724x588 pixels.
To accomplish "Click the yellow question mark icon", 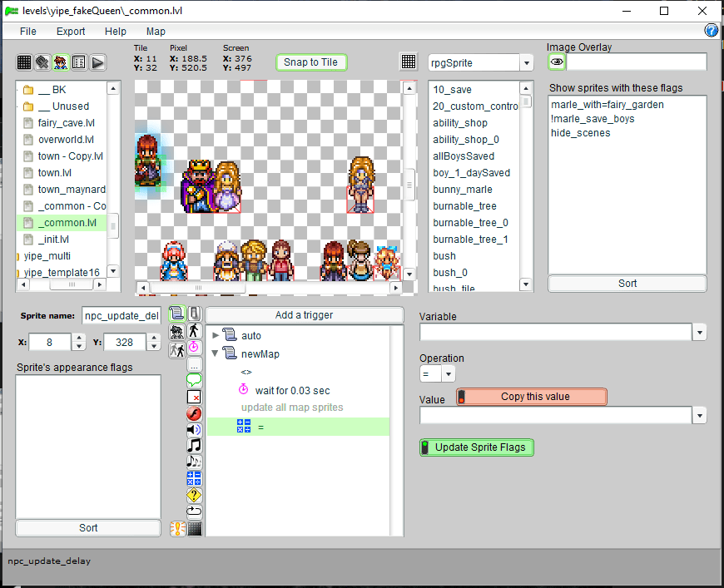I will point(194,495).
